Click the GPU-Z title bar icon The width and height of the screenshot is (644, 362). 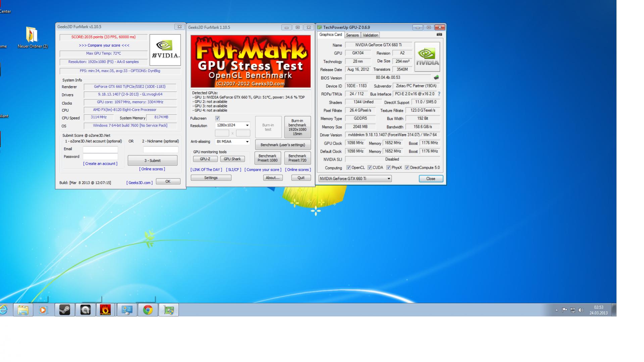319,27
